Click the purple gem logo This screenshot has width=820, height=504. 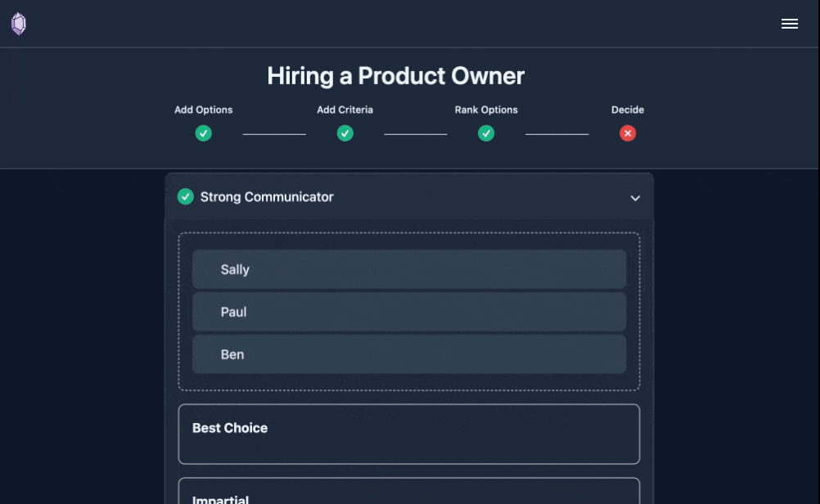point(19,24)
